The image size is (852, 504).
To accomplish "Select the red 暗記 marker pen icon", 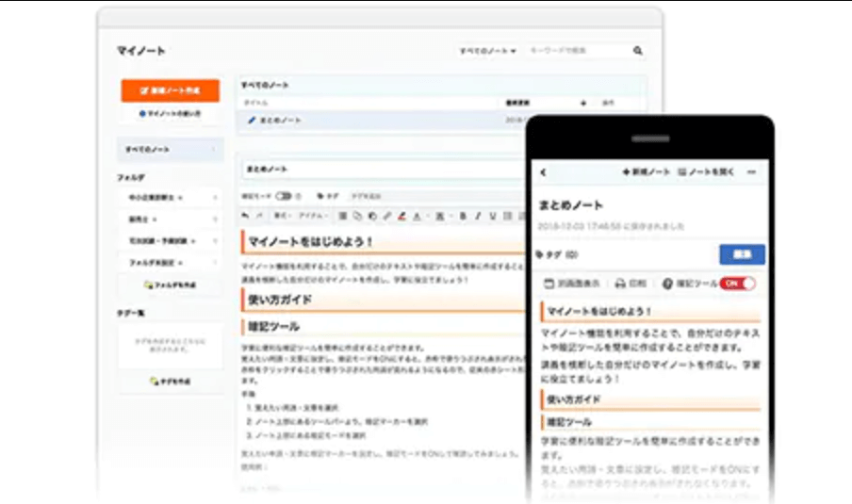I will tap(401, 216).
